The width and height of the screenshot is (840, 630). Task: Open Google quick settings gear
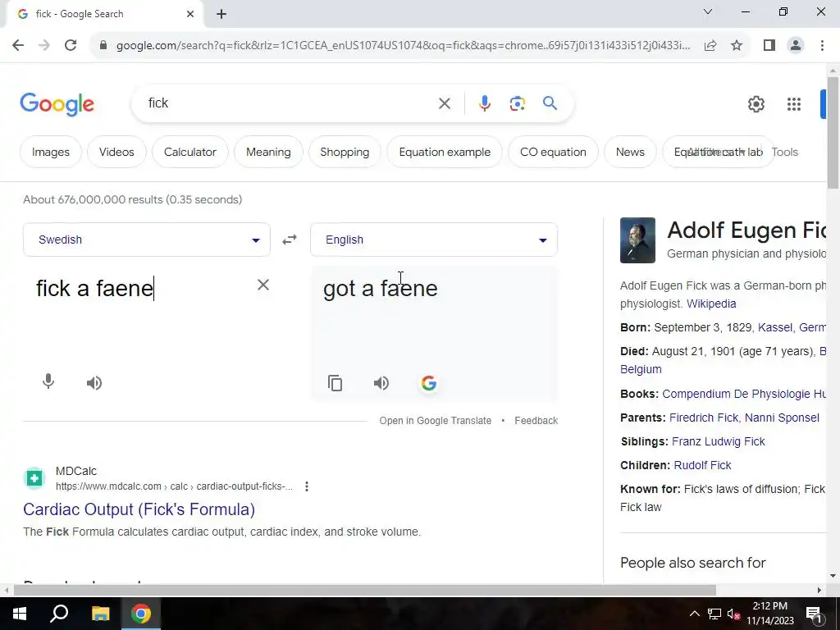click(756, 104)
